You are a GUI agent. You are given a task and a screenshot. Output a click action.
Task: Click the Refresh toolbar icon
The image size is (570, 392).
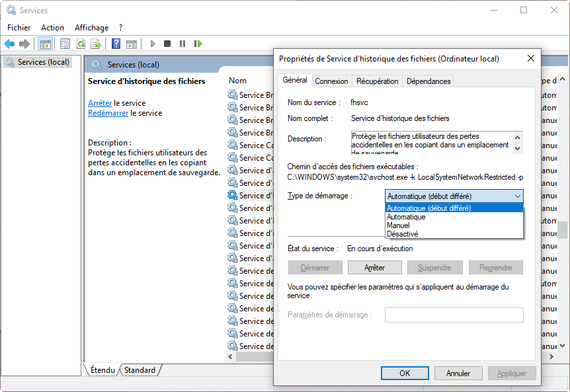click(81, 44)
